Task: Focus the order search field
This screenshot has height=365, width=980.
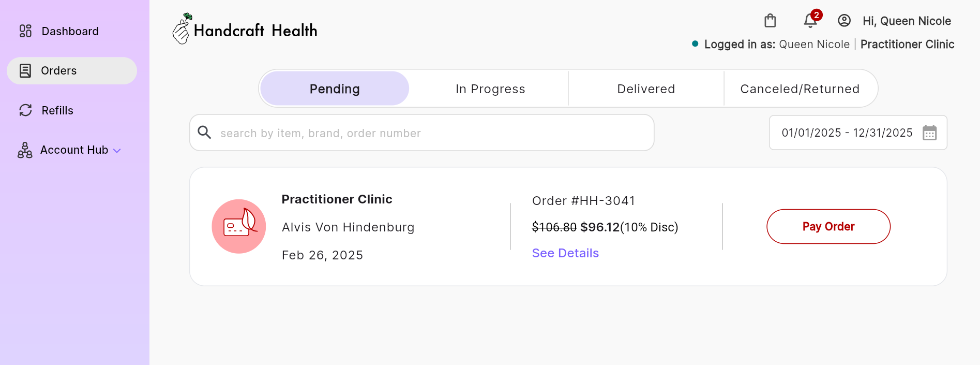Action: coord(429,133)
